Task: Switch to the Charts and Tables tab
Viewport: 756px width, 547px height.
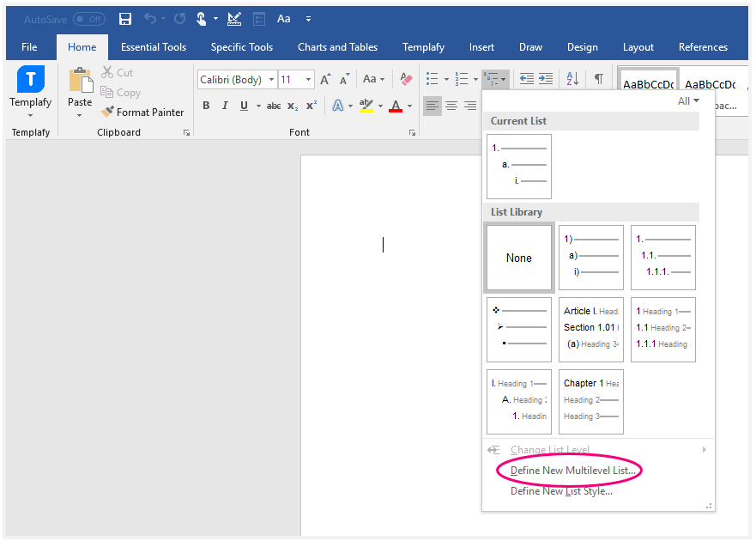Action: pos(337,46)
